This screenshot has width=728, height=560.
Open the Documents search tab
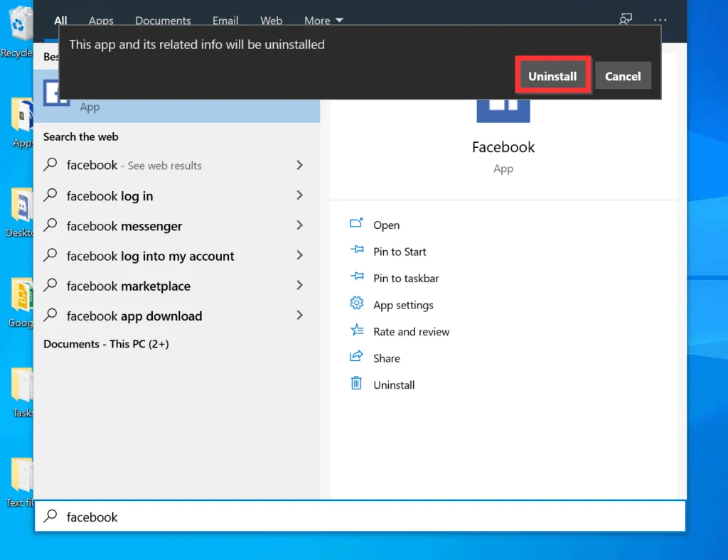pyautogui.click(x=163, y=21)
